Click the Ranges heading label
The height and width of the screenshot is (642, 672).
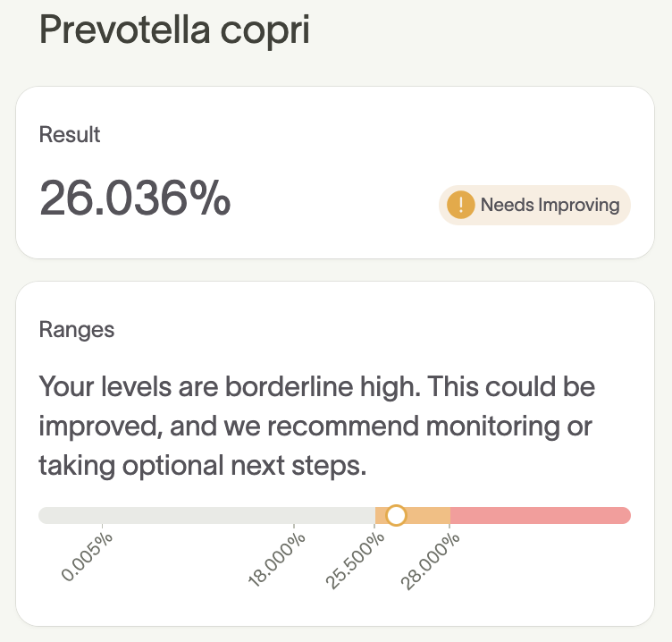pyautogui.click(x=77, y=329)
